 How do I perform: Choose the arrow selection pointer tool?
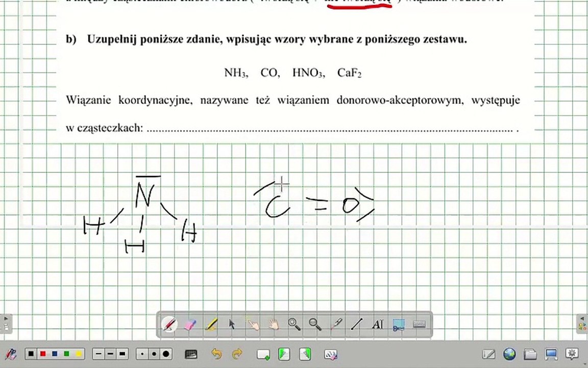point(232,325)
